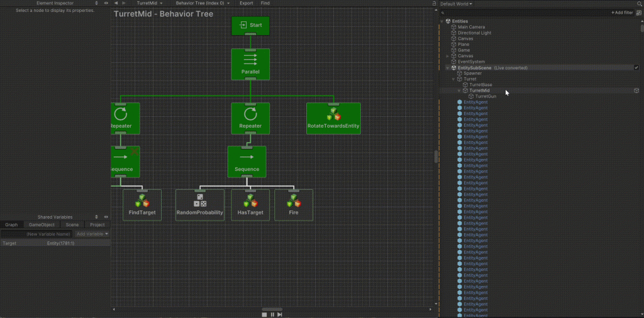644x318 pixels.
Task: Step the behavior tree forward one frame
Action: coord(279,314)
